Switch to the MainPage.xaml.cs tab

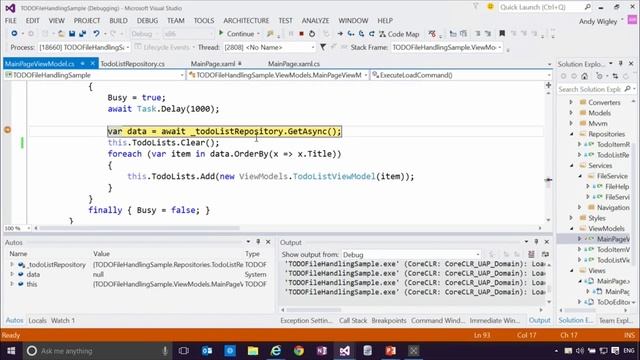pyautogui.click(x=294, y=64)
